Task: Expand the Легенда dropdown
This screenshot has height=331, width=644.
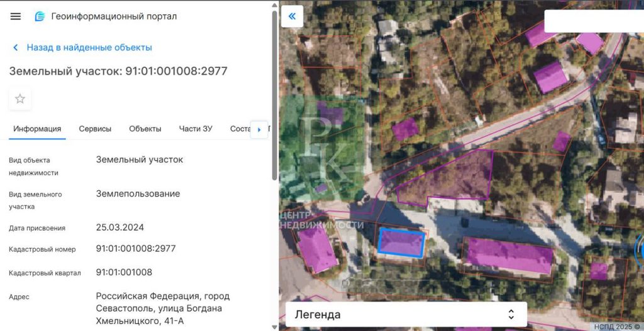Action: [511, 314]
